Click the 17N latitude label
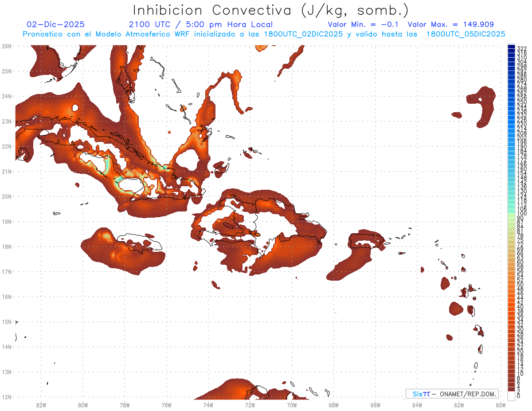 6,271
